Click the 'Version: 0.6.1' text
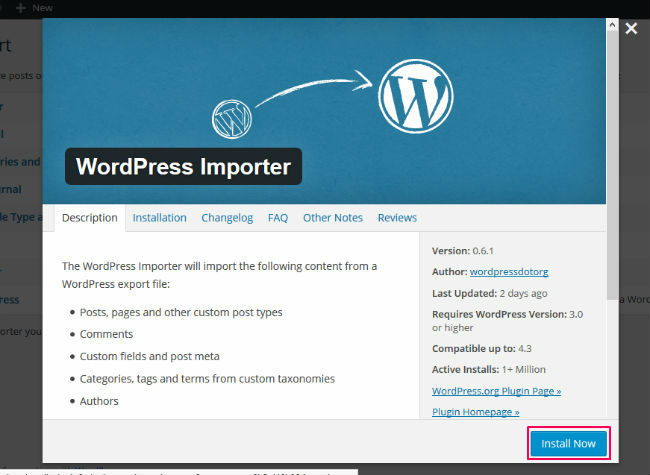 pos(463,251)
